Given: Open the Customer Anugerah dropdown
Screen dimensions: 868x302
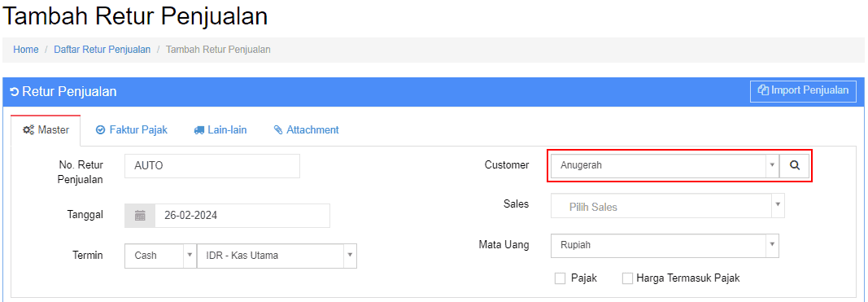Looking at the screenshot, I should pyautogui.click(x=665, y=166).
